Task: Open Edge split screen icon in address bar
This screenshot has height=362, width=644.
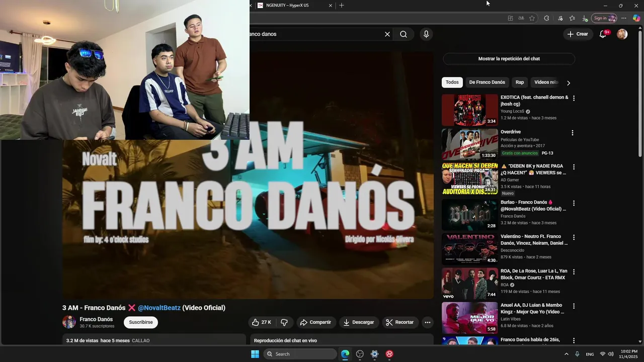Action: [510, 18]
